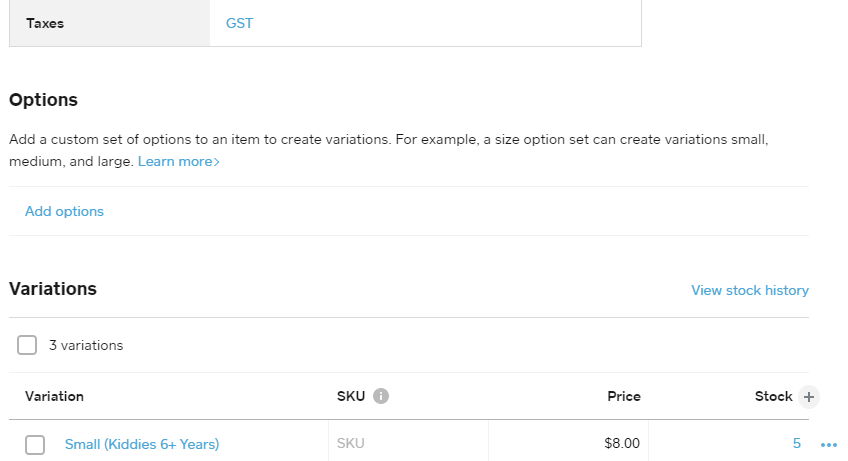Open the Small (Kiddies 6+ Years) variation
This screenshot has width=848, height=461.
pos(142,444)
